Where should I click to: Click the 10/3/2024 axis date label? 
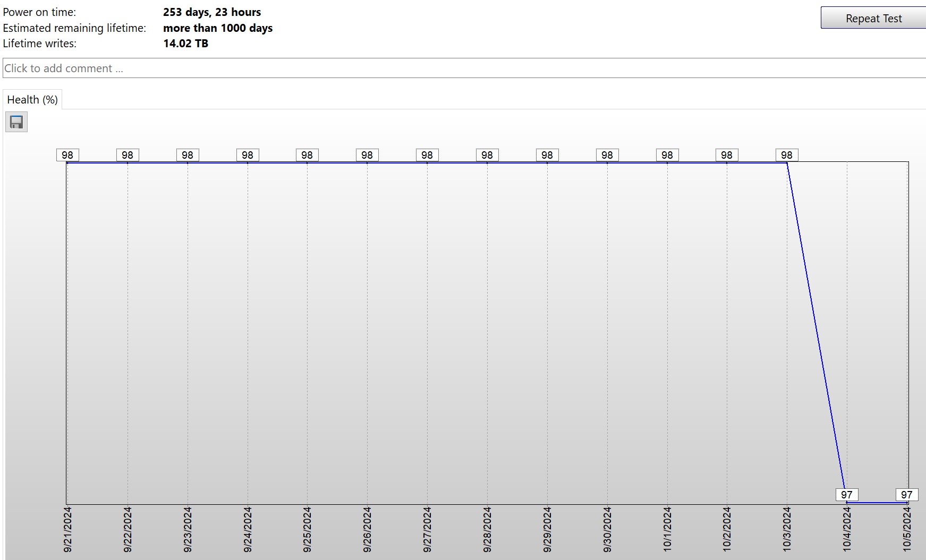click(x=787, y=530)
